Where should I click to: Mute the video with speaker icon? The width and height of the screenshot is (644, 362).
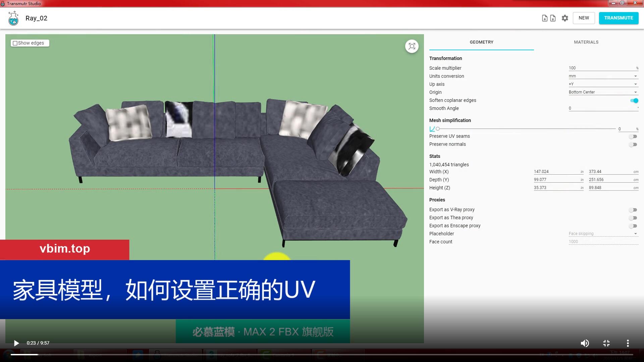(x=585, y=343)
